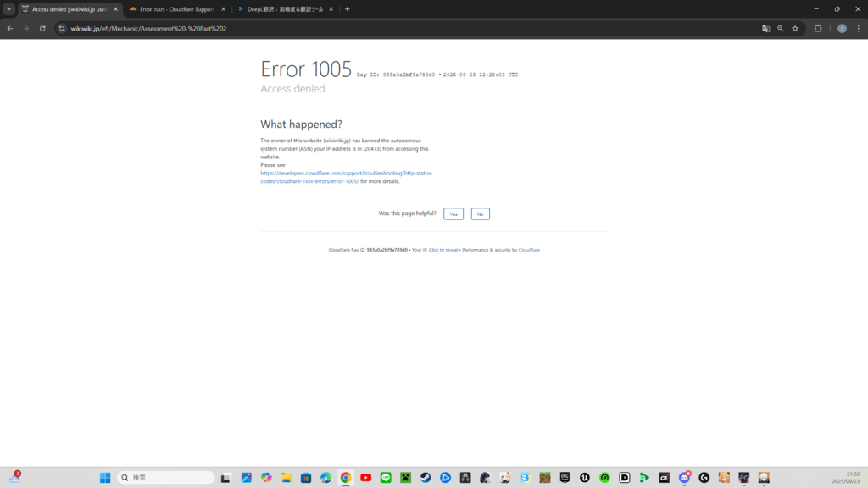Open a new tab with the plus button
Viewport: 868px width, 488px height.
tap(347, 8)
